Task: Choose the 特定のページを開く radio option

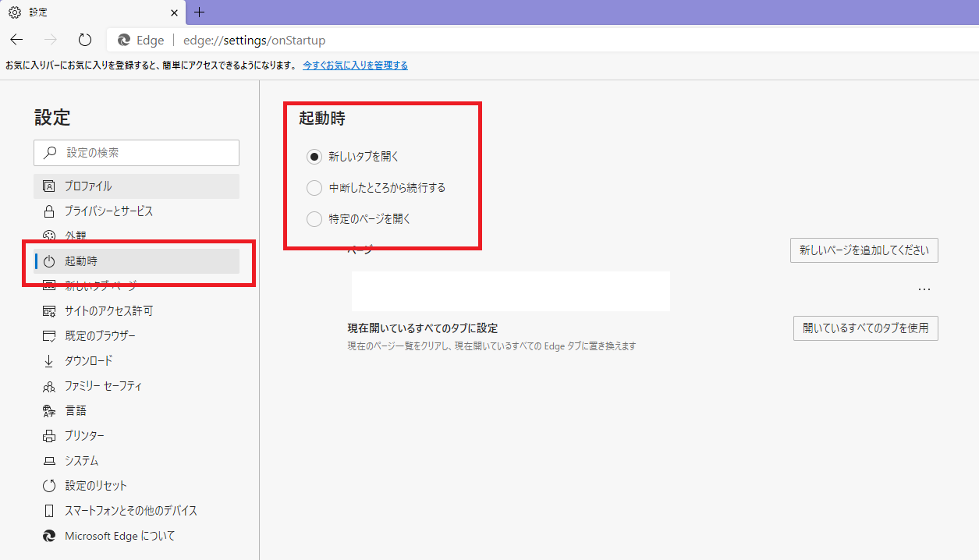Action: click(314, 219)
